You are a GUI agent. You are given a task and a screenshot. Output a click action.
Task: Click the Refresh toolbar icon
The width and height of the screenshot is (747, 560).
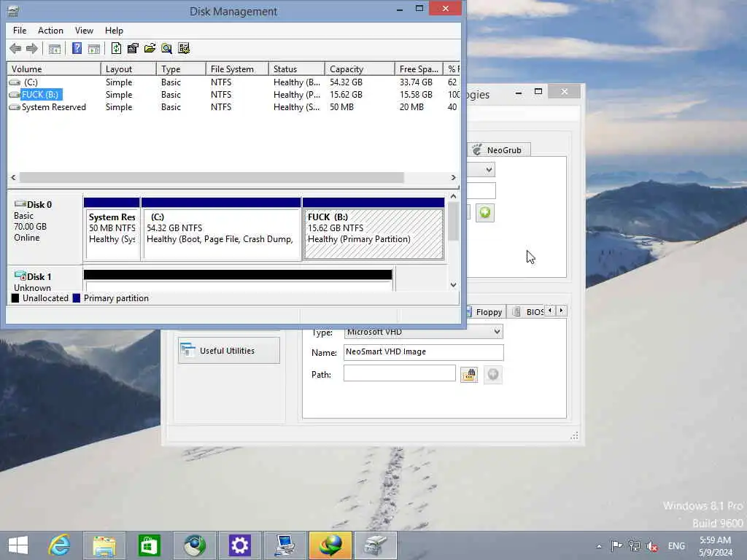point(116,48)
